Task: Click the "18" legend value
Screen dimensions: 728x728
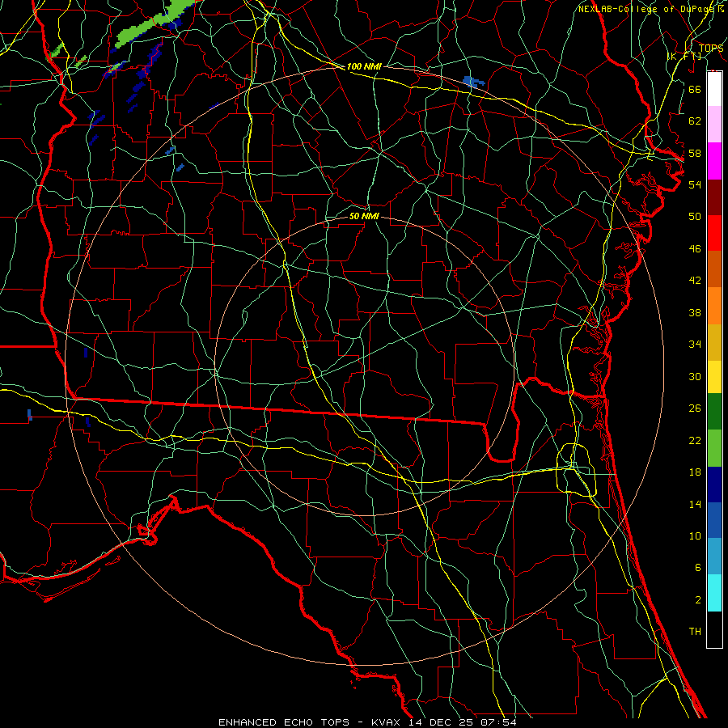Action: 695,472
